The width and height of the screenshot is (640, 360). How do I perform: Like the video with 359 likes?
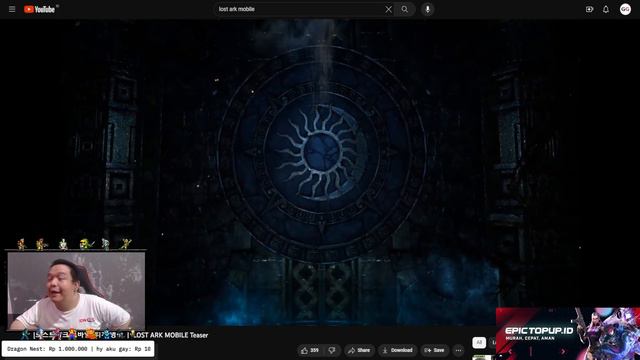tap(310, 350)
